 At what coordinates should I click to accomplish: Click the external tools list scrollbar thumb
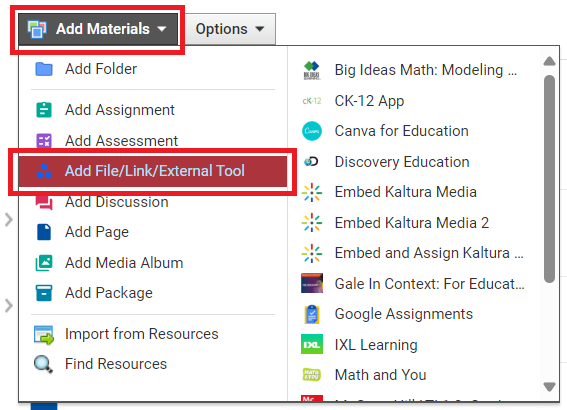click(x=549, y=179)
